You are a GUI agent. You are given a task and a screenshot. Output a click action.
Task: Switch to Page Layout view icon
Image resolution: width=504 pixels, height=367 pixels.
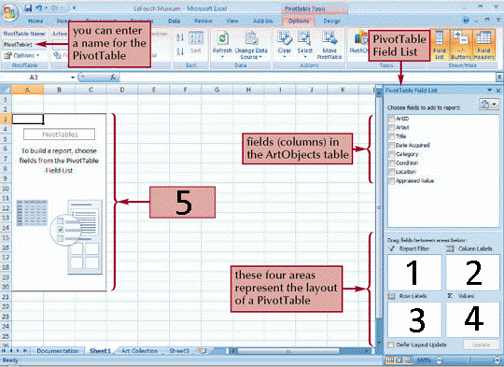(x=399, y=360)
